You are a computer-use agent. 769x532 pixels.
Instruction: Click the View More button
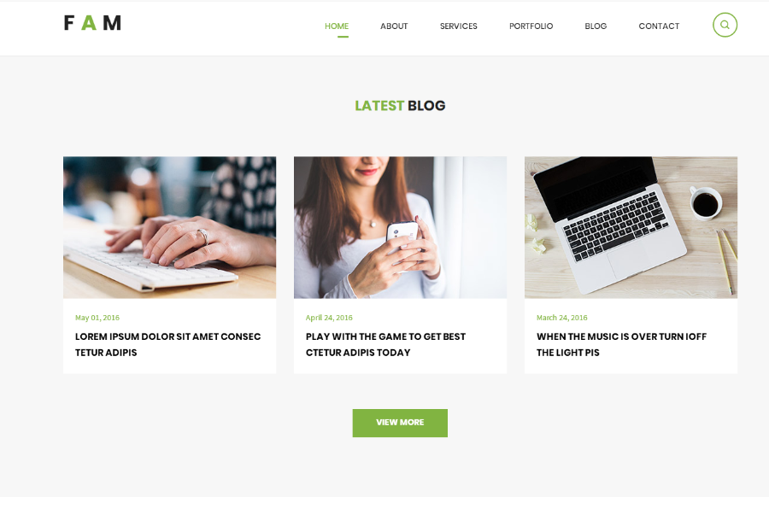[x=400, y=423]
